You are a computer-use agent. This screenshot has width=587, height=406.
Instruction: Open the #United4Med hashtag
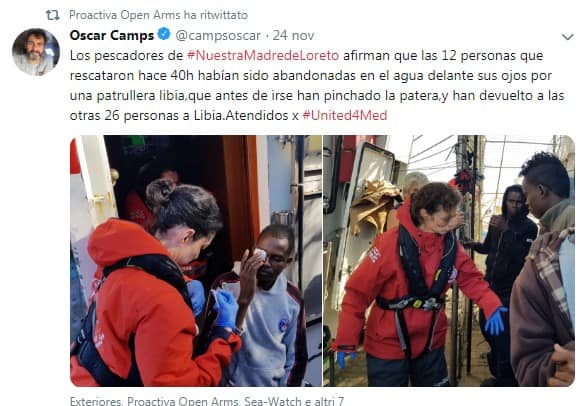pyautogui.click(x=344, y=115)
